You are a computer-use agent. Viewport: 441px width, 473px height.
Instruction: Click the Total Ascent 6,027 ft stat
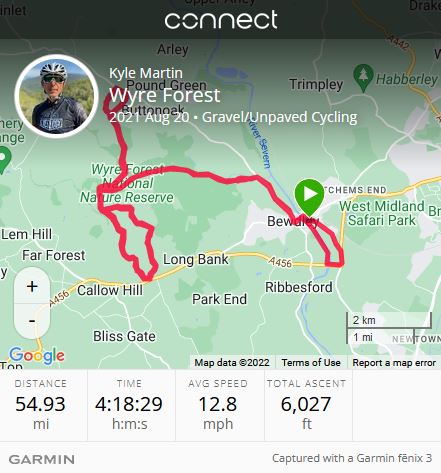[x=306, y=405]
